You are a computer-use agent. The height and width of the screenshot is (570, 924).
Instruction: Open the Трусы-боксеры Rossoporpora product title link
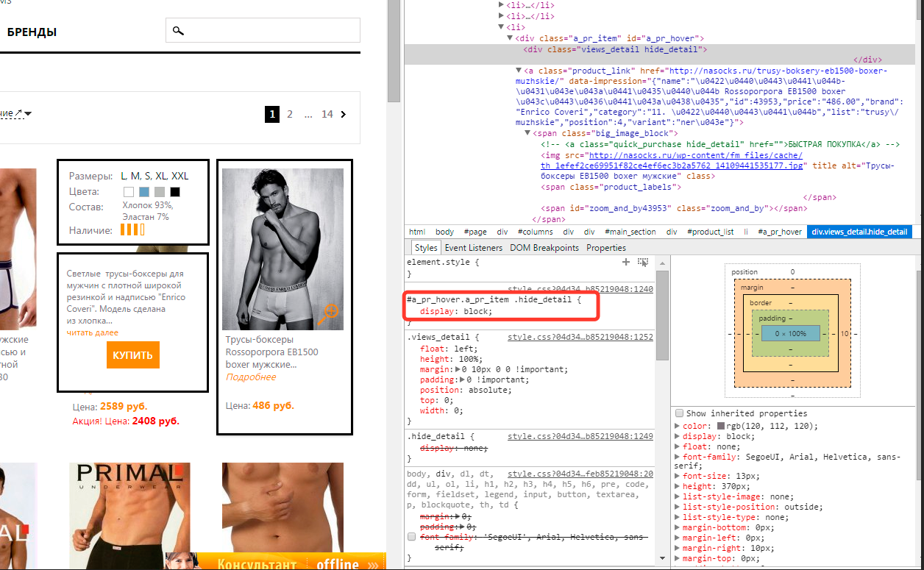[271, 352]
